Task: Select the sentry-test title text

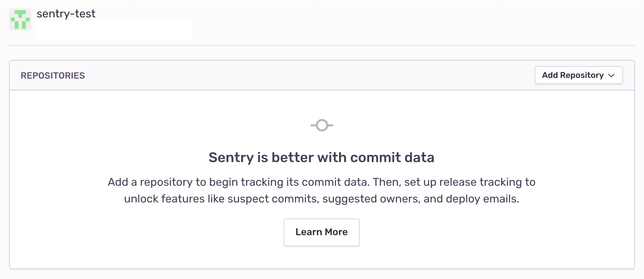Action: click(66, 14)
